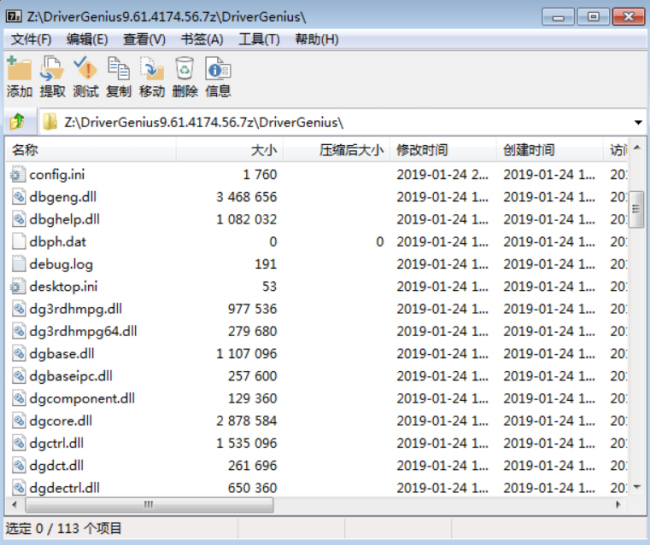Screen dimensions: 650x545
Task: Click the horizontal scrollbar right arrow
Action: pyautogui.click(x=618, y=504)
